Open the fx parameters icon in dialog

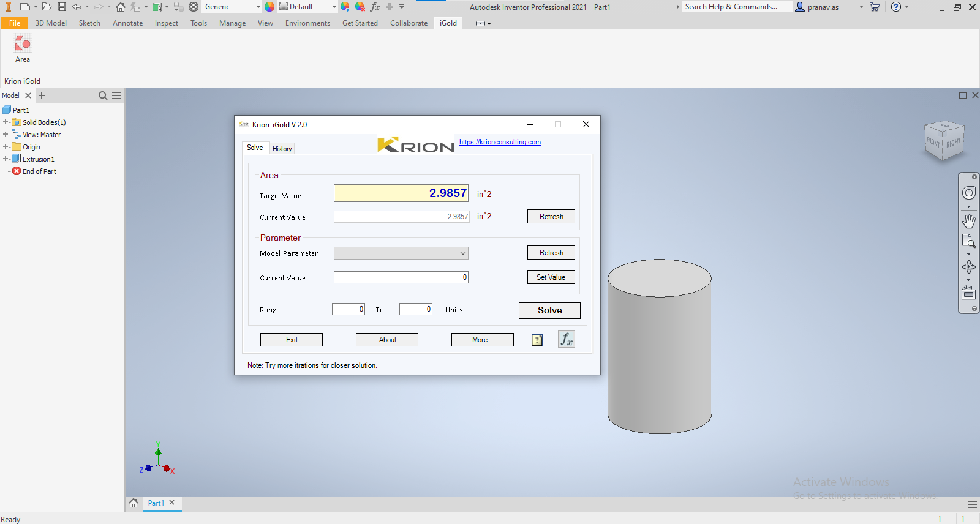(x=566, y=339)
